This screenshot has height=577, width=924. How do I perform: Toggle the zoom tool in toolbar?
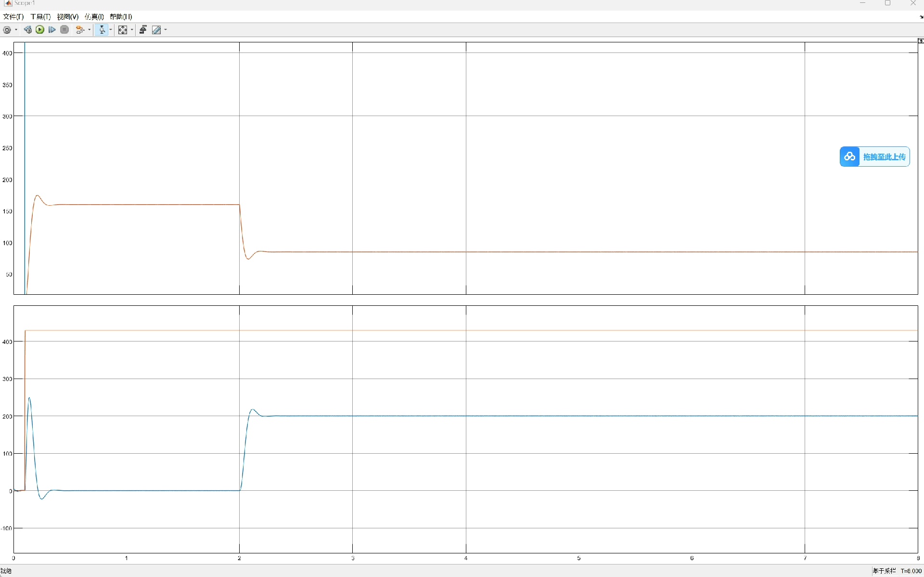(x=102, y=30)
